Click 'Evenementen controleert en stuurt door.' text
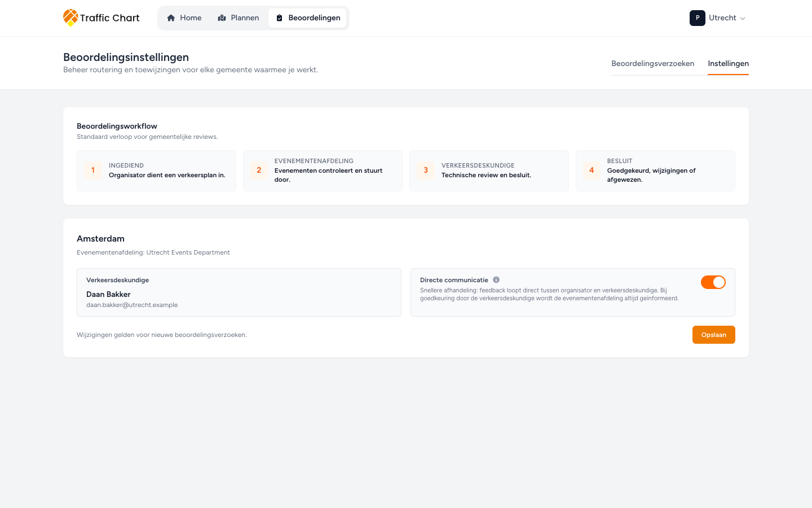Viewport: 812px width, 508px height. [x=329, y=175]
